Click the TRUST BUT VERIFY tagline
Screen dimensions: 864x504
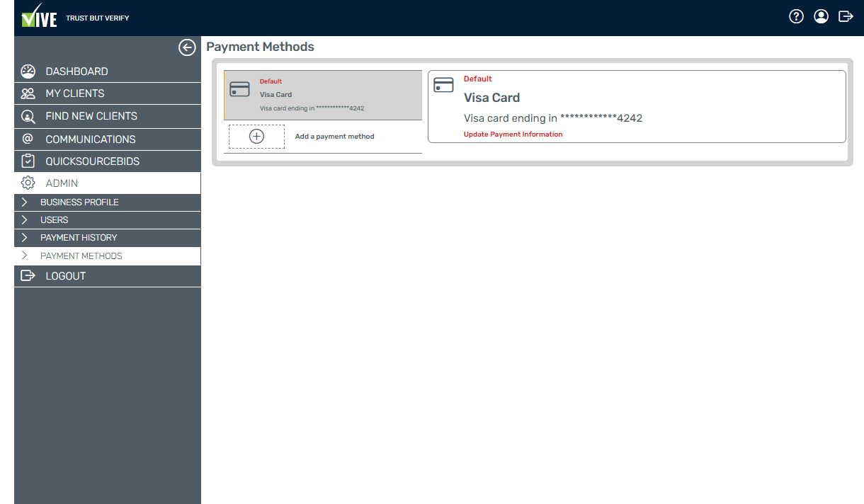[98, 18]
